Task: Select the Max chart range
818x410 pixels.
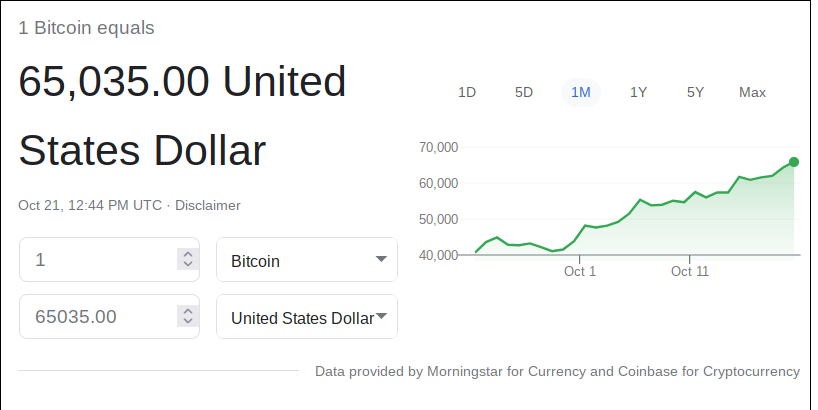Action: pyautogui.click(x=752, y=92)
